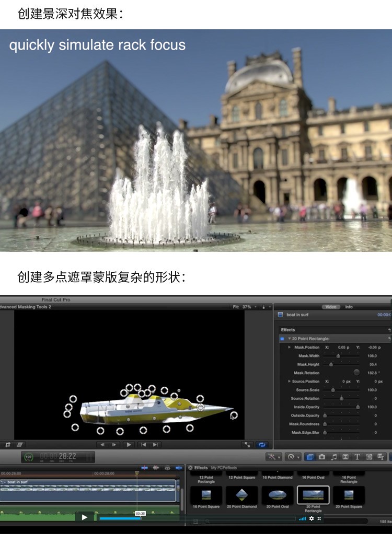
Task: Open the Fit 37% zoom dropdown
Action: (247, 307)
